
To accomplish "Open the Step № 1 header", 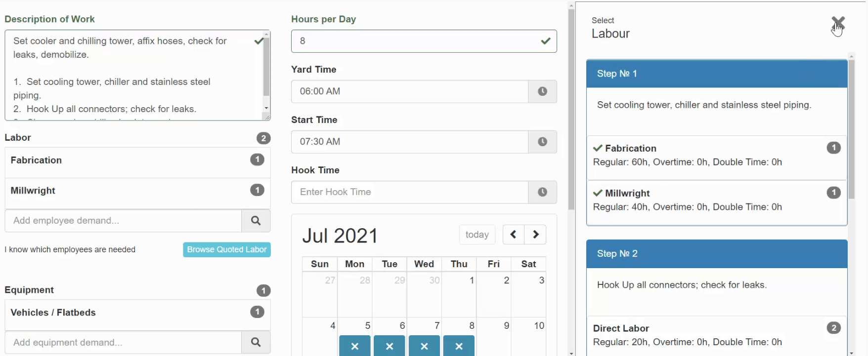I will coord(716,73).
